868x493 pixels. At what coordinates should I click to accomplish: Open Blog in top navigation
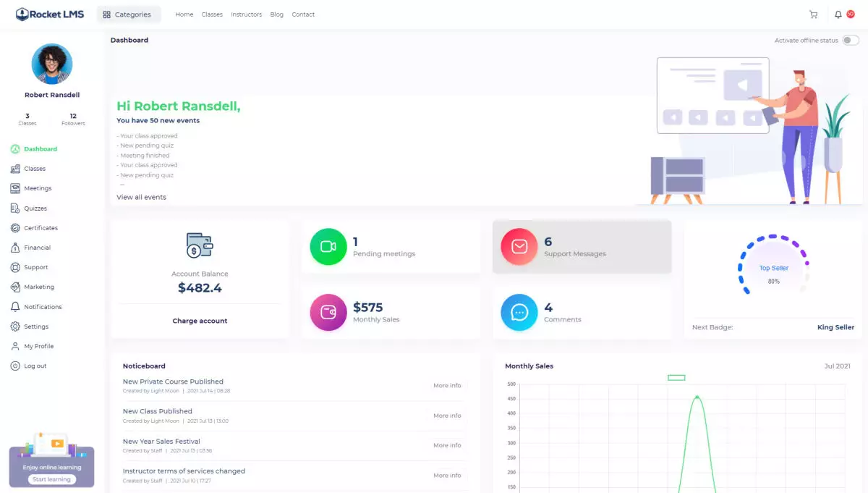point(277,14)
